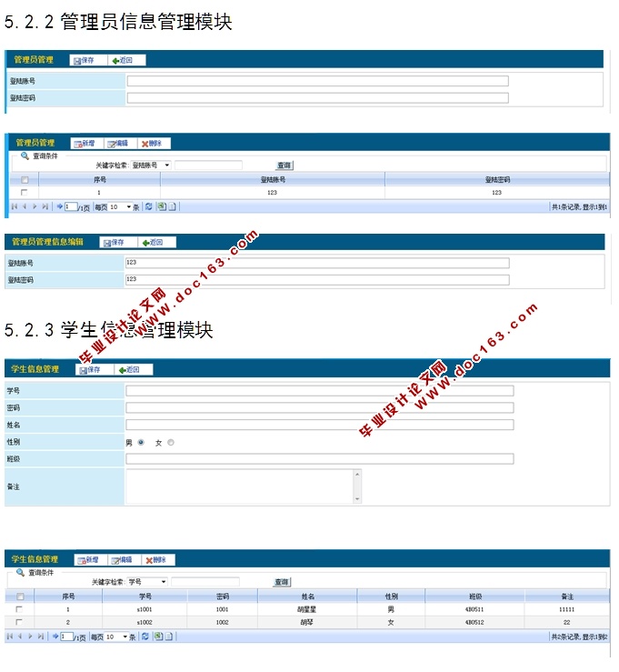Click the empty 登陆密码 field in top form
619x672 pixels.
tap(318, 98)
